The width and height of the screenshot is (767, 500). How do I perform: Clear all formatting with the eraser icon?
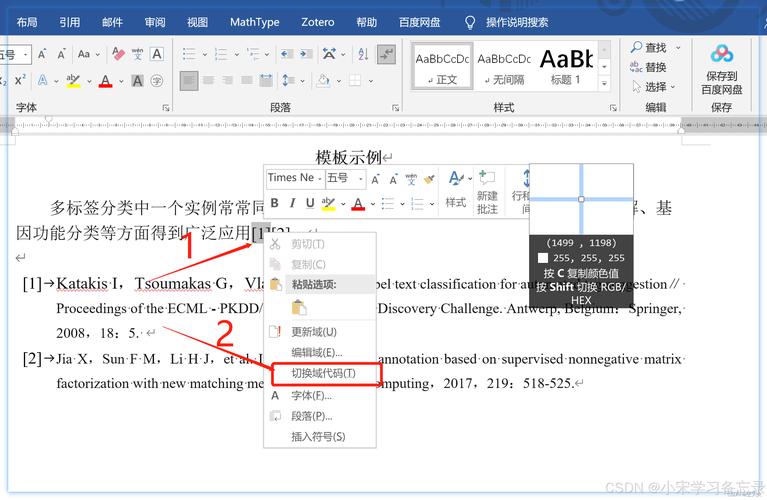(118, 54)
